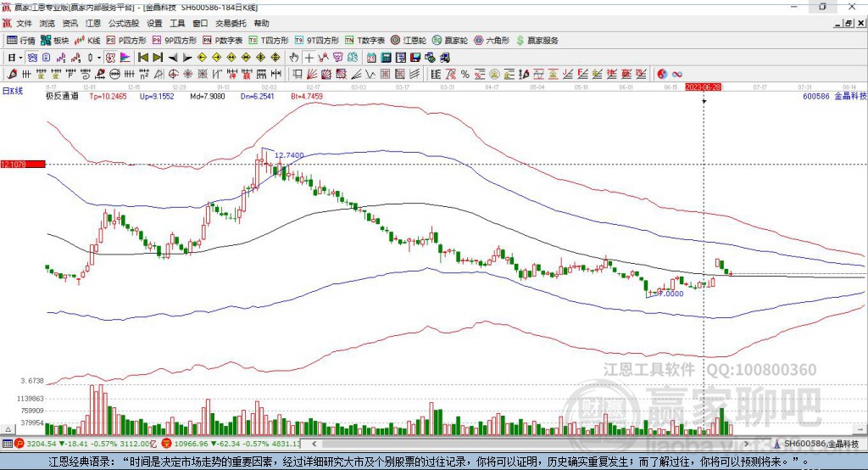Click the blue infinity symbol icon
Screen dimensions: 868x470
[677, 74]
